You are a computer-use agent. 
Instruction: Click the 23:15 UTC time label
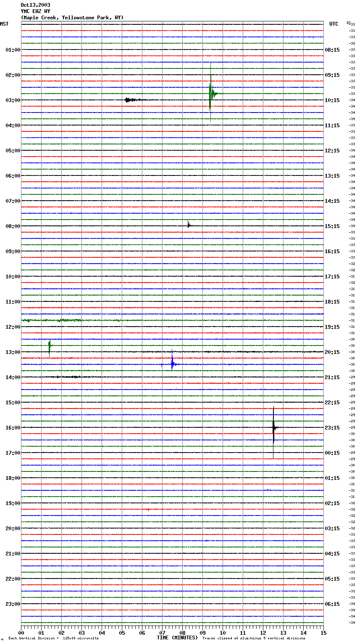(x=332, y=428)
